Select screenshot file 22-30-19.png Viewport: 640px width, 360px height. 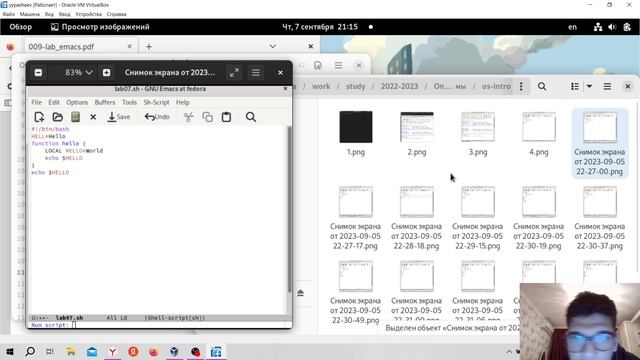coord(539,218)
